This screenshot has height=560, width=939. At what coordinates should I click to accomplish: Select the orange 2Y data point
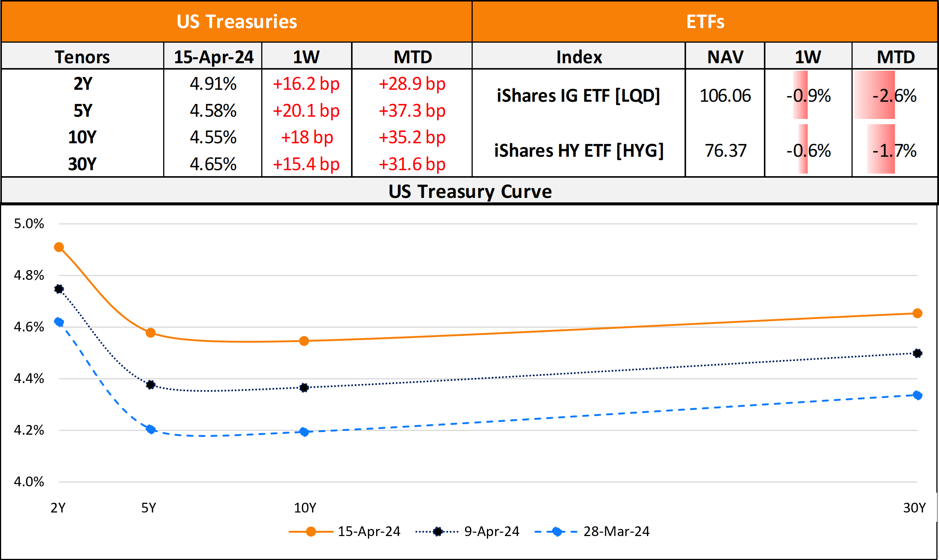point(59,247)
